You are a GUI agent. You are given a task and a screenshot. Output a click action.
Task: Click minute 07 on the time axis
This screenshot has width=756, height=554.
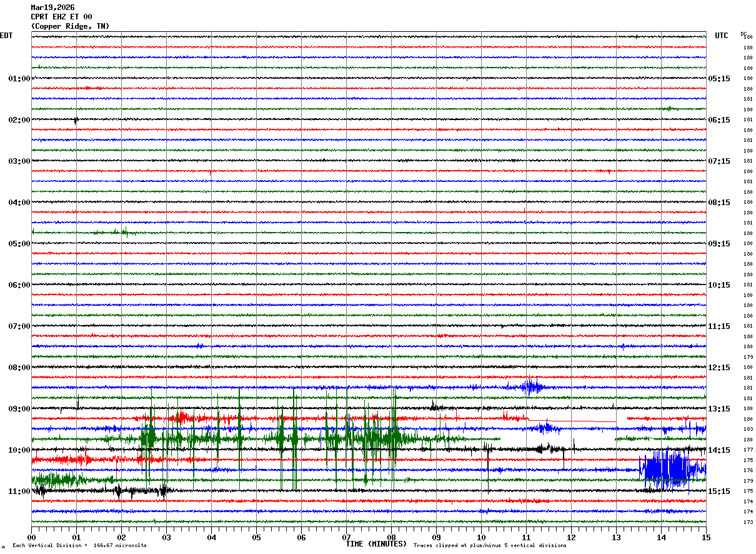coord(346,537)
